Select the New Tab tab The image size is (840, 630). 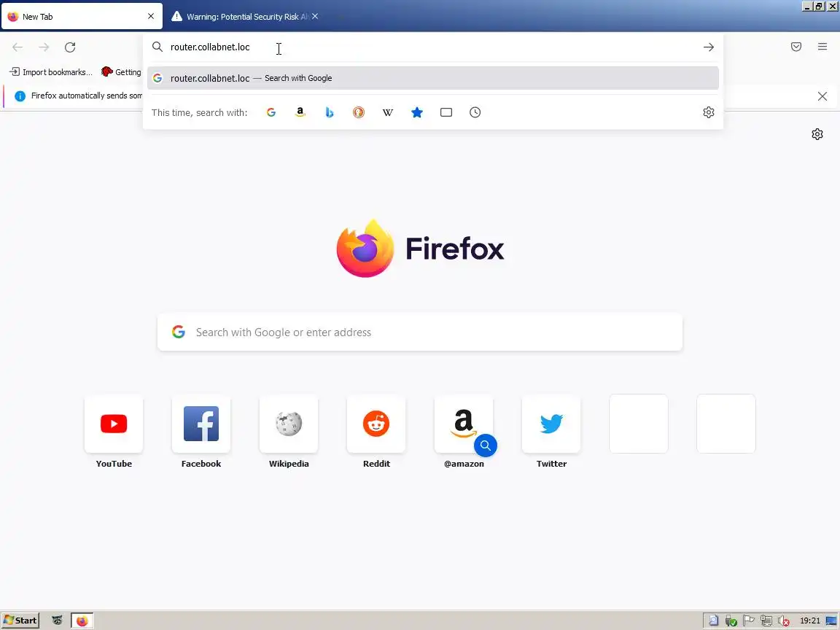click(x=82, y=17)
